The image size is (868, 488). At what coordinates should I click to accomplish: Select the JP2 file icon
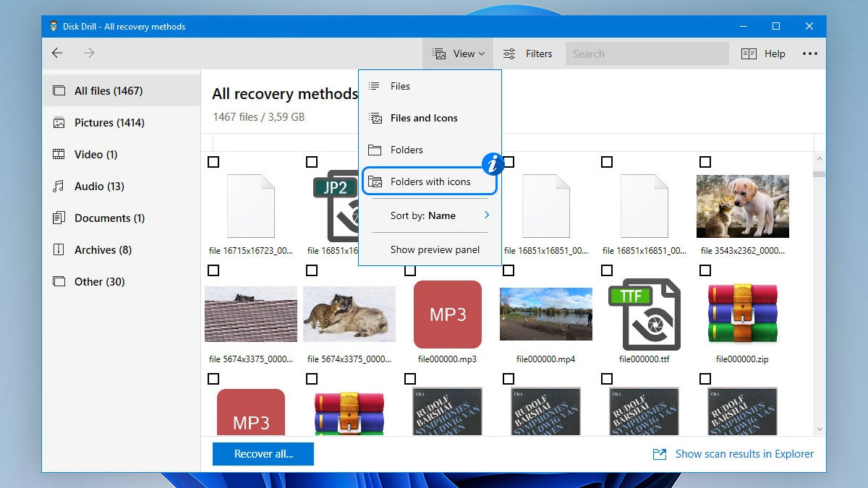tap(336, 206)
